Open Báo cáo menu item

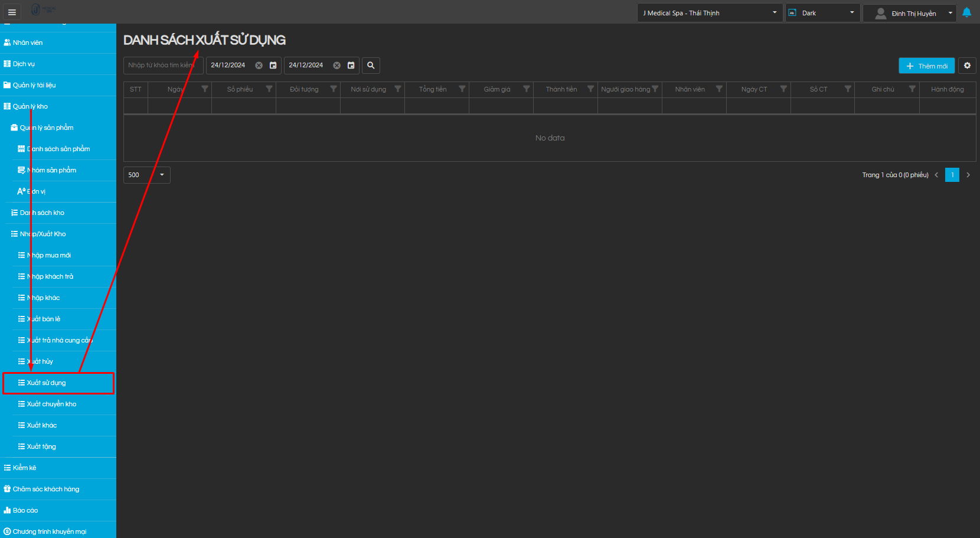coord(25,510)
